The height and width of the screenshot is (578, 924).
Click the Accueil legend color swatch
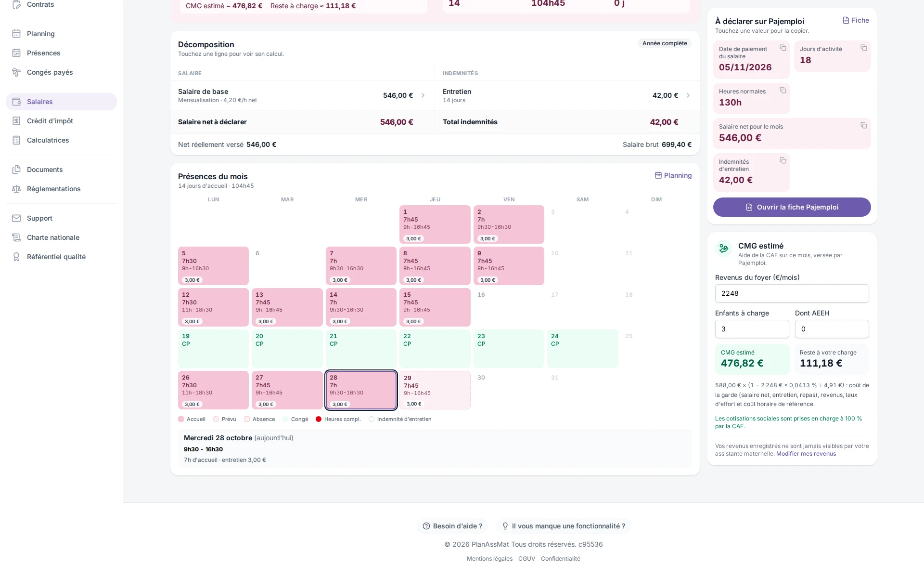point(181,419)
